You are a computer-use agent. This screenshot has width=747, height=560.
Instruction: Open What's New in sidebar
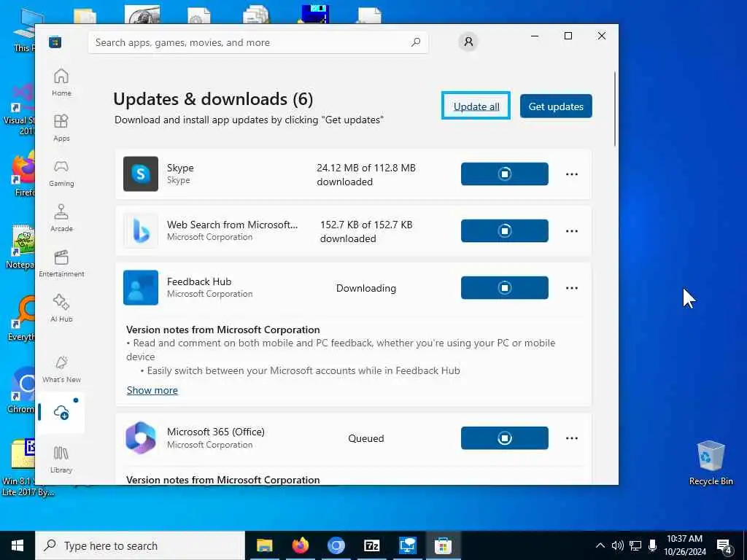coord(61,369)
